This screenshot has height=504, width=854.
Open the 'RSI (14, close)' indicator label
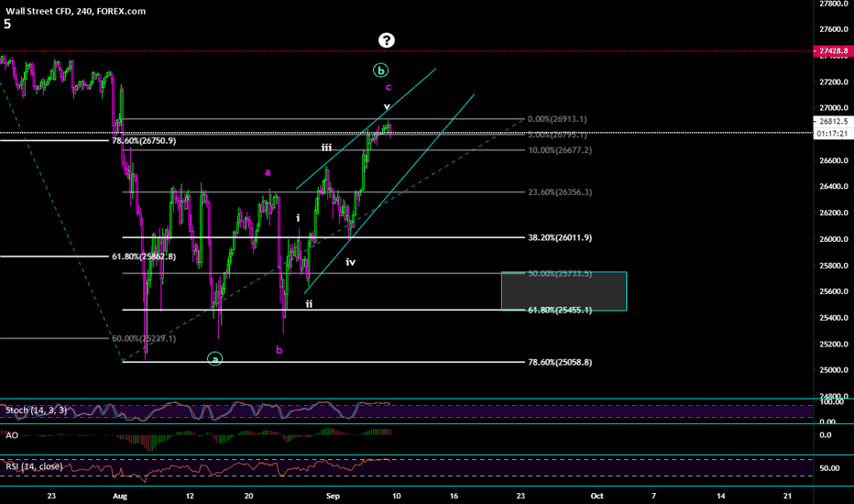(x=34, y=466)
